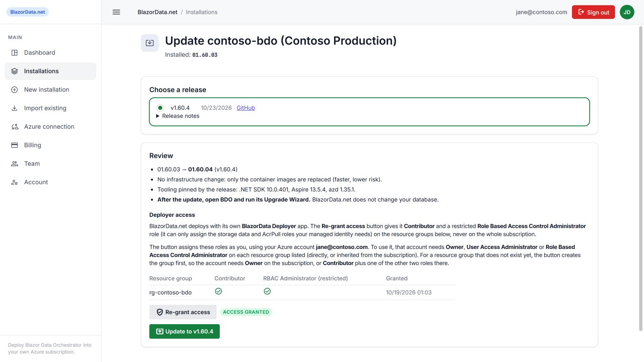The image size is (644, 362).
Task: Open Team in the sidebar
Action: (x=50, y=164)
